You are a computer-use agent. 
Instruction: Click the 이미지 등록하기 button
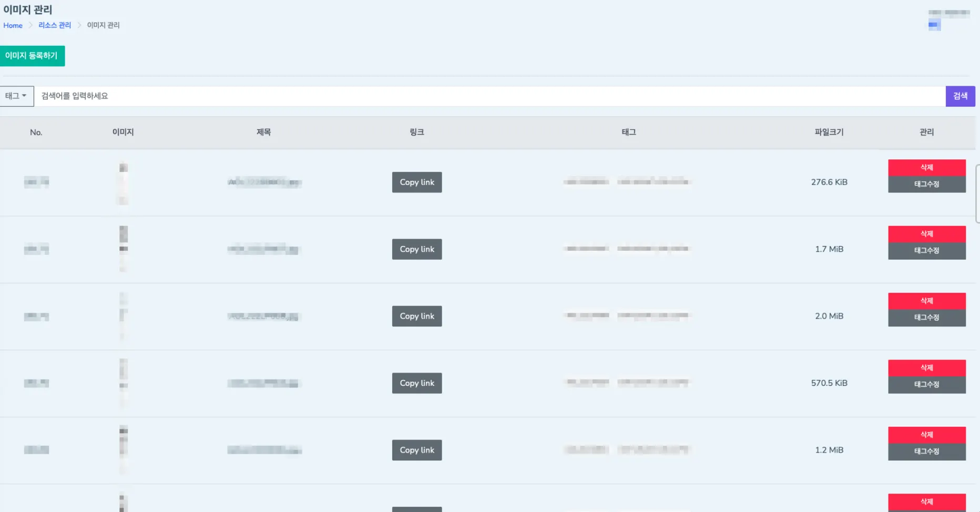(32, 56)
